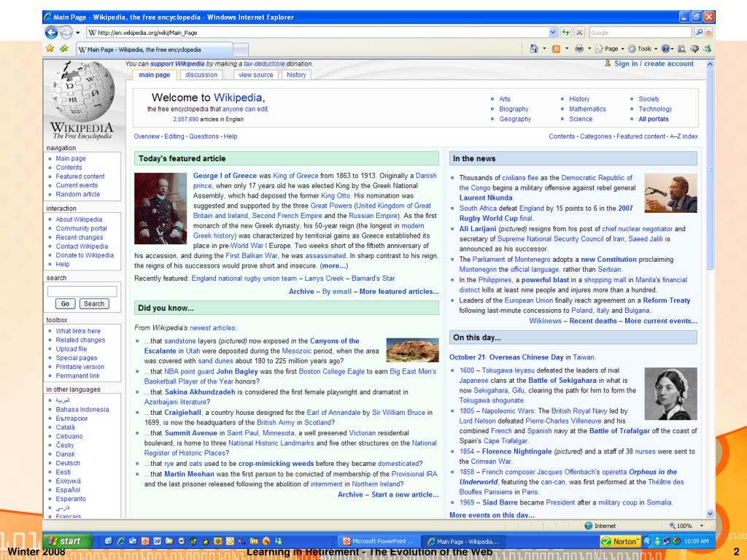Click the 'Recent changes' sidebar link
The height and width of the screenshot is (560, 747).
point(79,238)
